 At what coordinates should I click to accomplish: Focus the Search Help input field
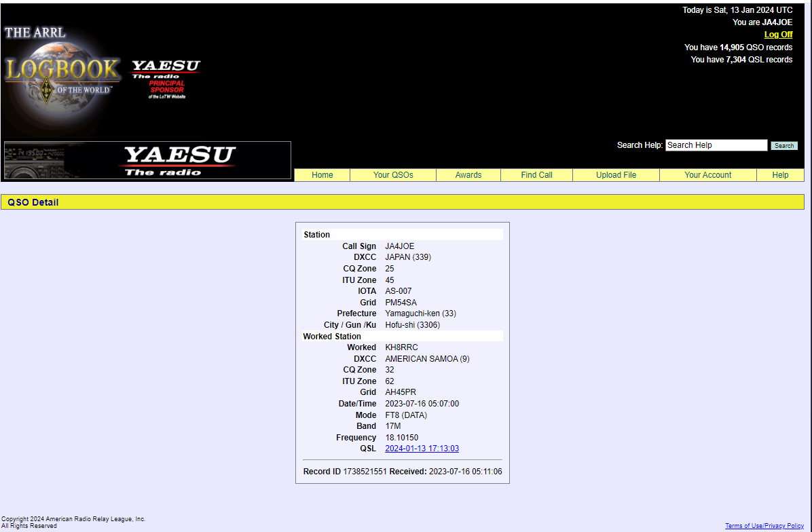pyautogui.click(x=716, y=145)
